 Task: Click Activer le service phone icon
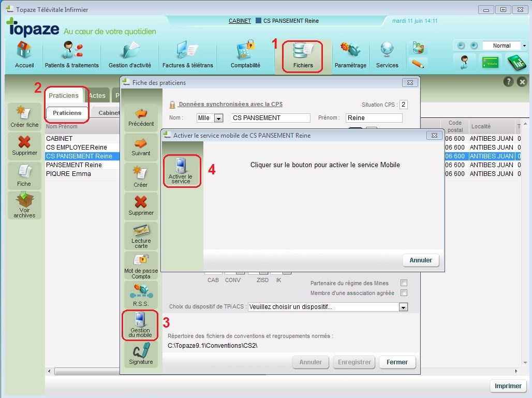(181, 171)
